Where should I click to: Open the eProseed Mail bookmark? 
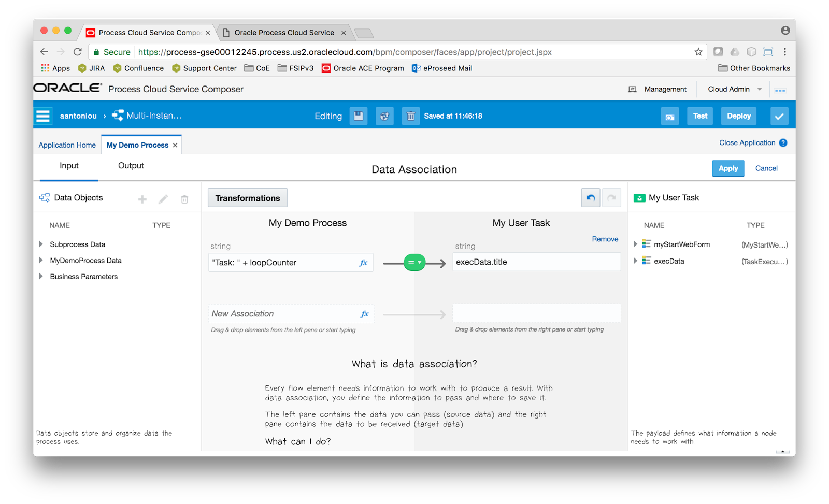[x=442, y=68]
